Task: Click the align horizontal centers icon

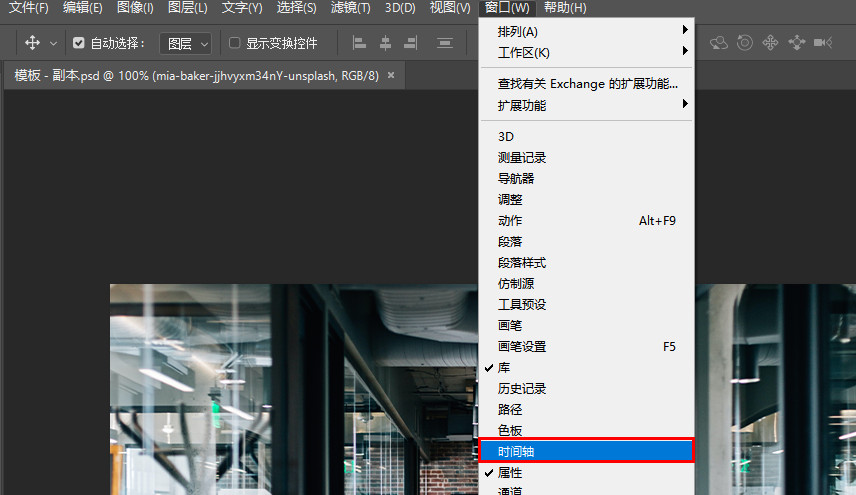Action: pyautogui.click(x=385, y=43)
